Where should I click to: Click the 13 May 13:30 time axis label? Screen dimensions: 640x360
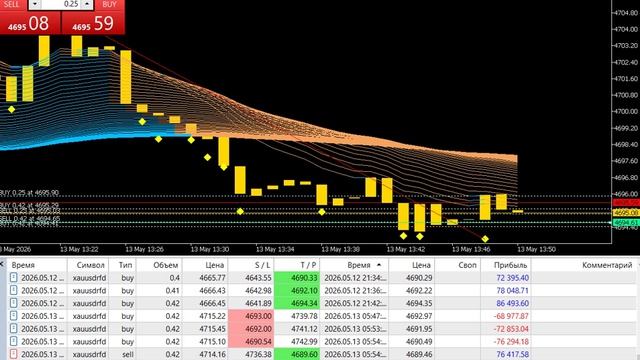210,249
